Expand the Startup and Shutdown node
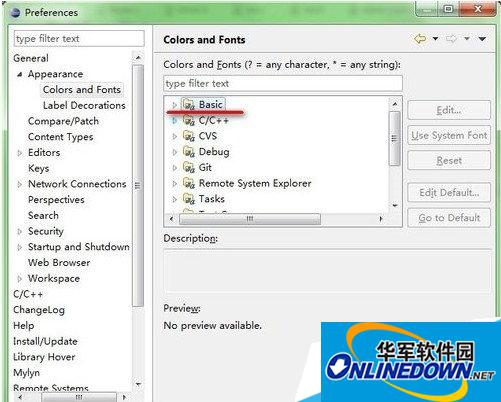 click(x=20, y=247)
